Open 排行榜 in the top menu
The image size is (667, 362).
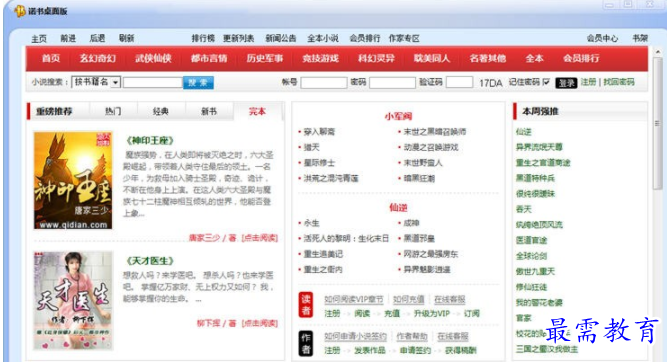(203, 38)
